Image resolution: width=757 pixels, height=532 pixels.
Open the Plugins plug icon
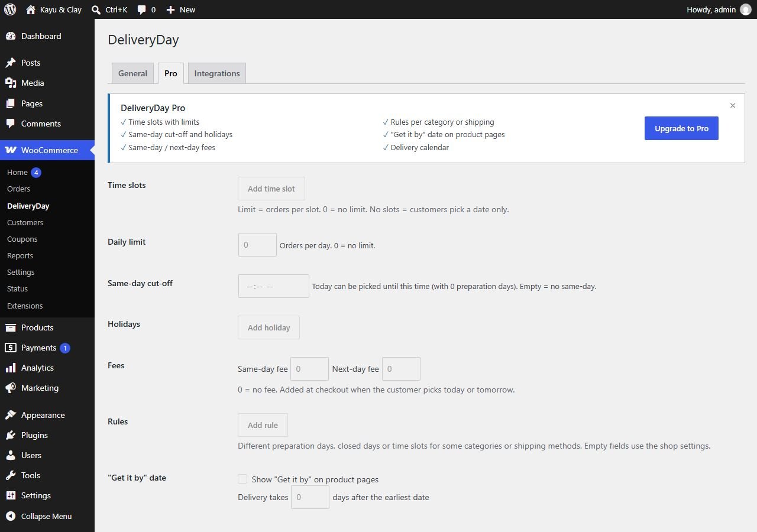click(x=11, y=435)
